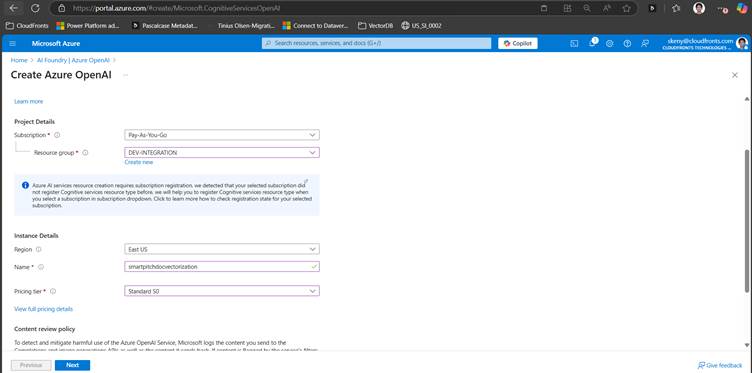Go to AI Foundry | Azure OpenAI breadcrumb
The height and width of the screenshot is (373, 752).
[73, 60]
